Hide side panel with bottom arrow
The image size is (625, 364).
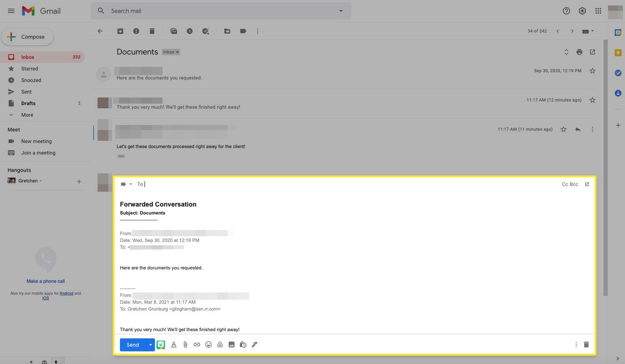pos(617,358)
